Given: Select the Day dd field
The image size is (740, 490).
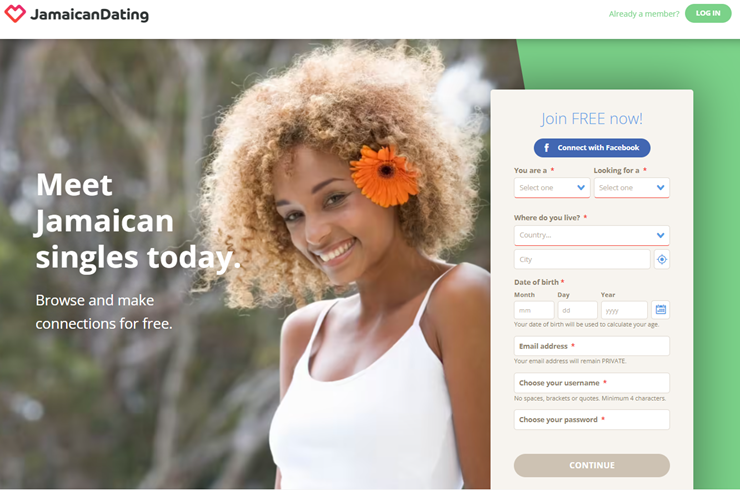Looking at the screenshot, I should point(577,310).
